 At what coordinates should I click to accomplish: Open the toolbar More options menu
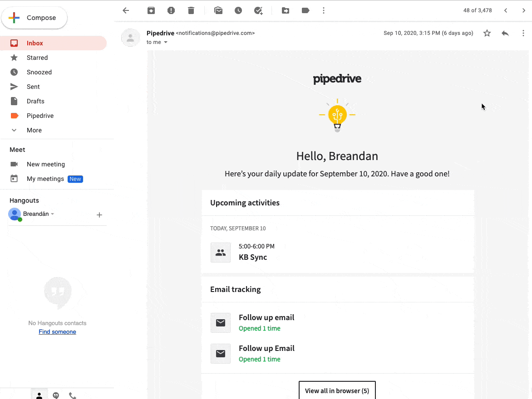[324, 10]
